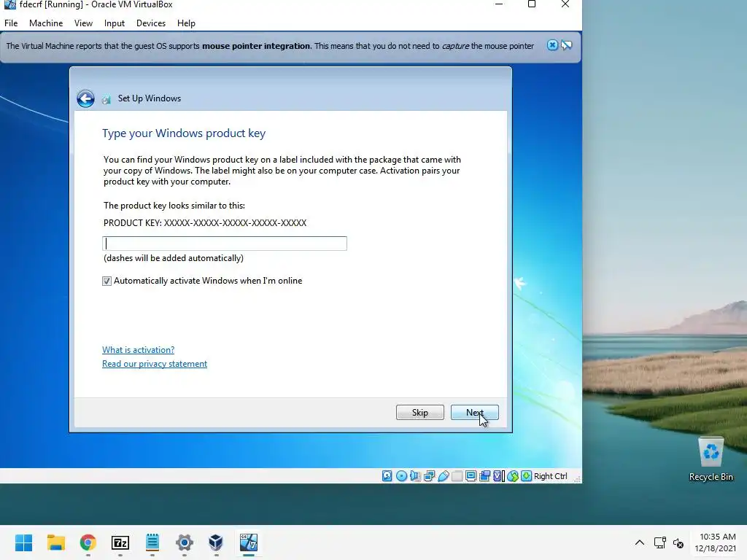Open the Read our privacy statement link
Image resolution: width=747 pixels, height=560 pixels.
155,364
